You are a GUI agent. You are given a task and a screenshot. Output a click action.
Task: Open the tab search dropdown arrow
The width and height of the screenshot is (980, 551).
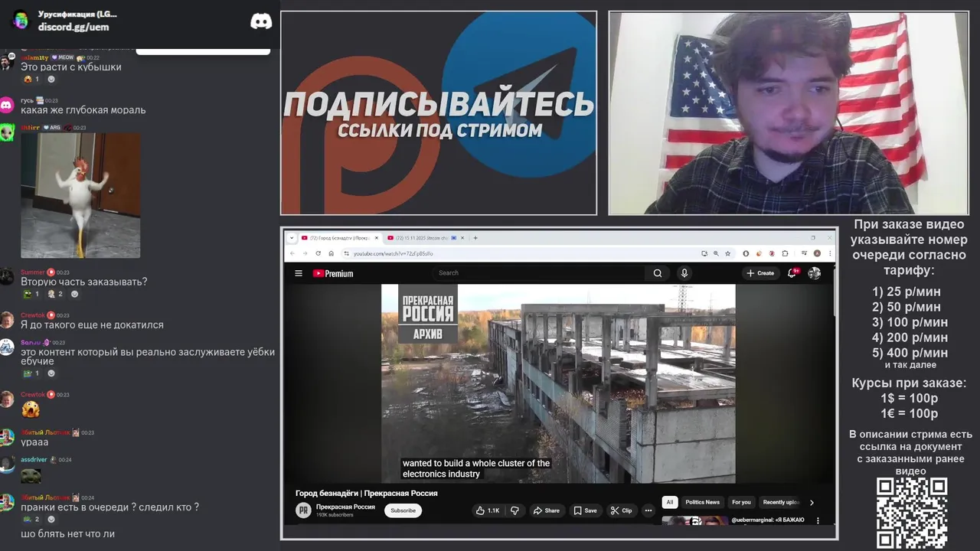pos(292,238)
